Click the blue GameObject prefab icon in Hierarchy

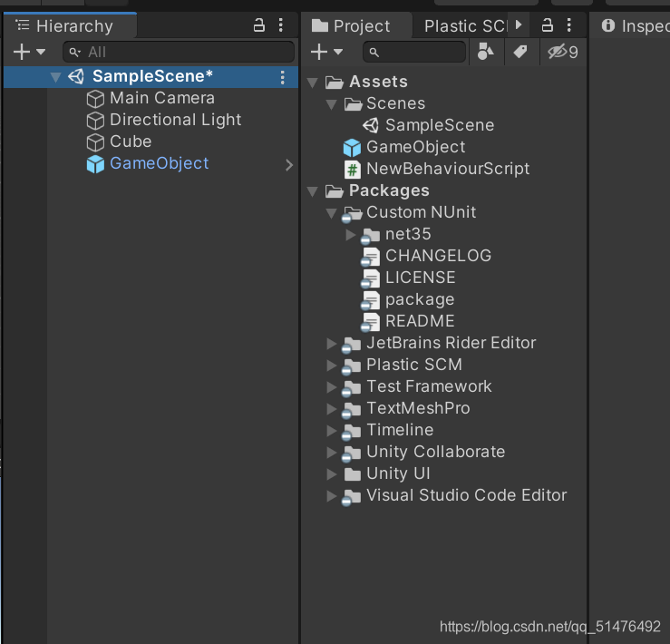click(x=95, y=164)
